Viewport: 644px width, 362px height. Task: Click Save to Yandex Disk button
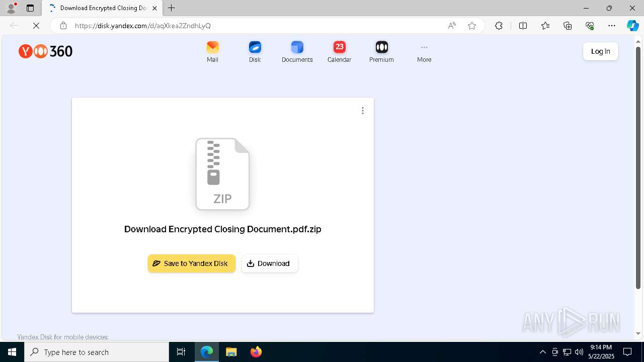pos(192,263)
